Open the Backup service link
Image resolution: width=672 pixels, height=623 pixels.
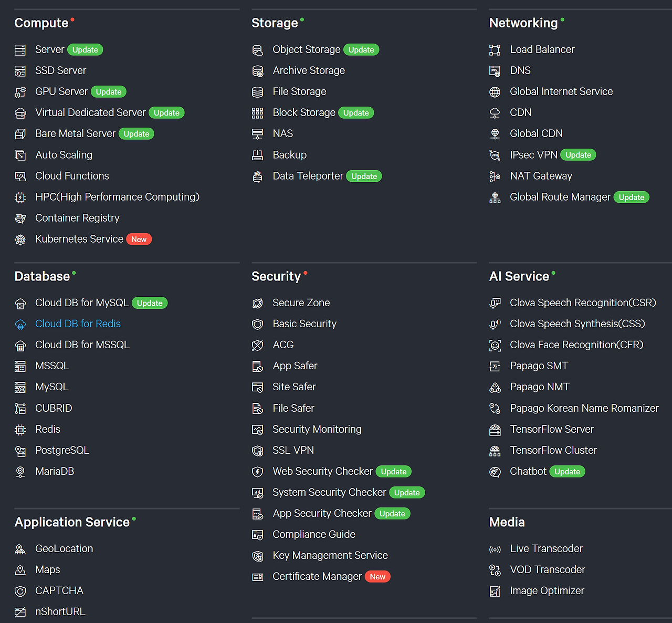[289, 155]
